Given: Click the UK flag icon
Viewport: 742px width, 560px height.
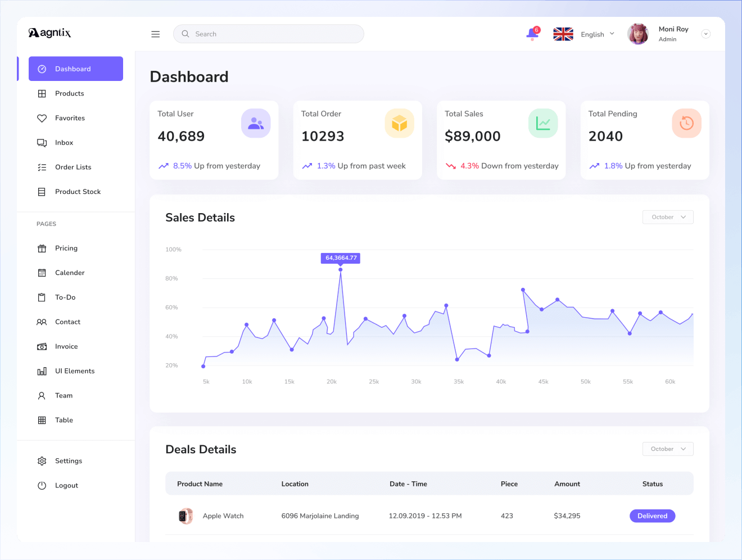Looking at the screenshot, I should click(563, 34).
